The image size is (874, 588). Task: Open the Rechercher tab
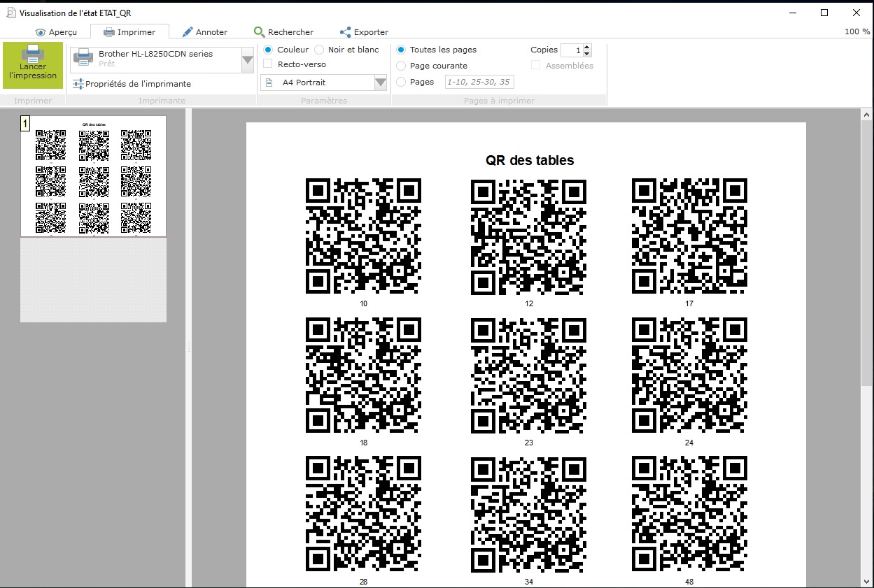[x=283, y=32]
